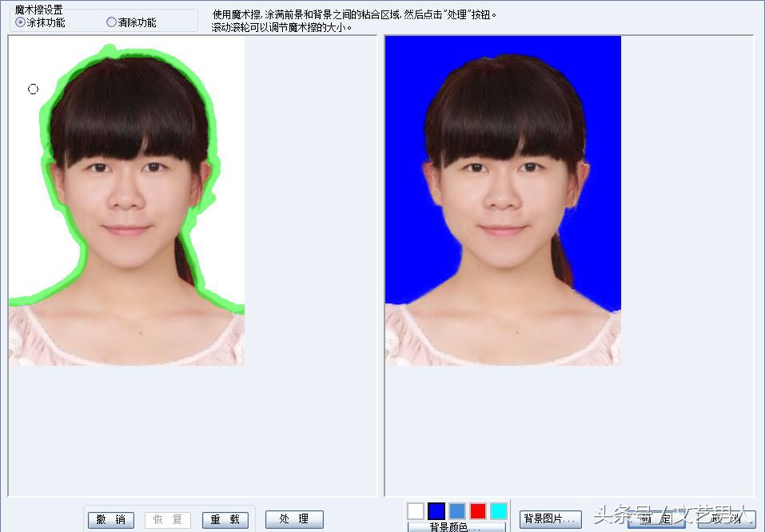Click the 重载 reload button
This screenshot has height=532, width=765.
[225, 519]
